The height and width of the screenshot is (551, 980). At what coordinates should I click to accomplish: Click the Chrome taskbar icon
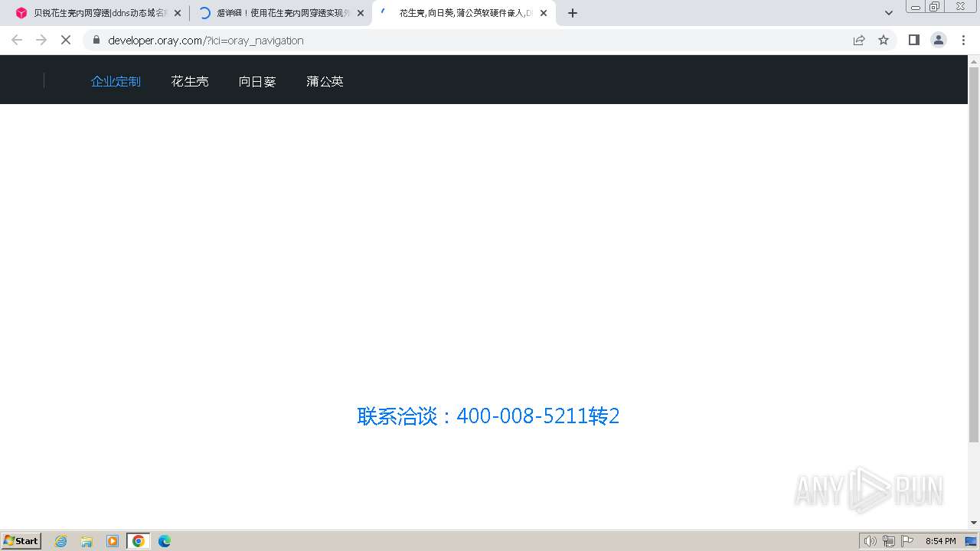(x=139, y=541)
